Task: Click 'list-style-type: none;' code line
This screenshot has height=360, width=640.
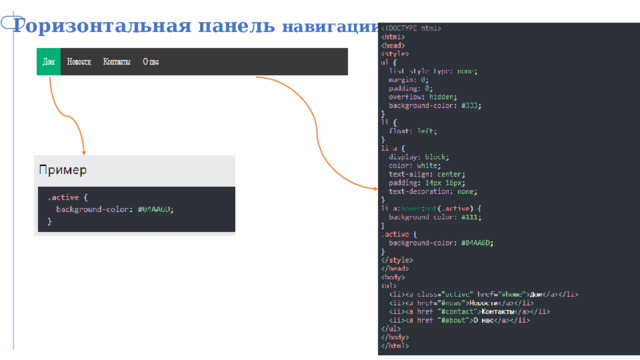Action: [x=433, y=71]
